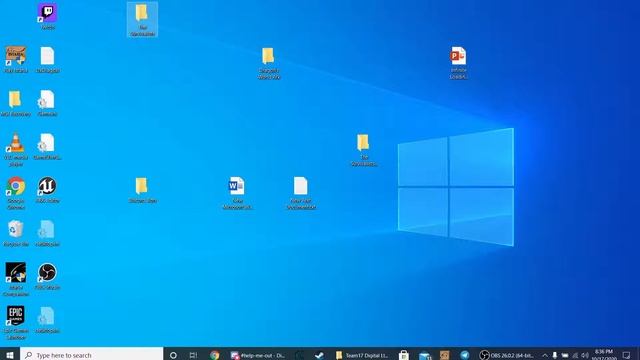Open the Mail app in the taskbar
Viewport: 640px width, 360px height.
(x=424, y=355)
